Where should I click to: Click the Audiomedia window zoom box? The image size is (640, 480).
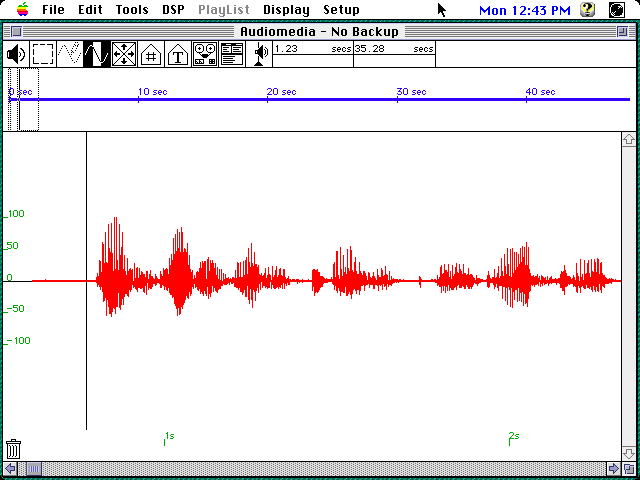622,31
